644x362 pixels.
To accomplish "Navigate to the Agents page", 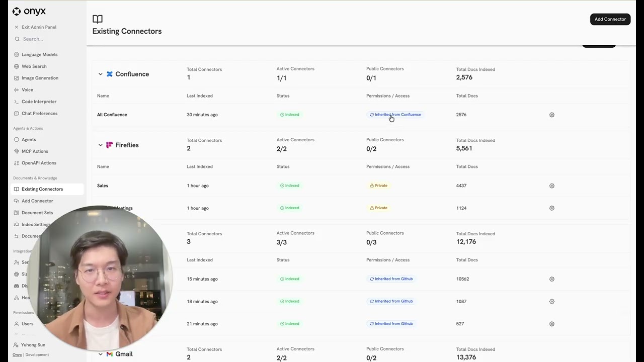I will point(29,139).
